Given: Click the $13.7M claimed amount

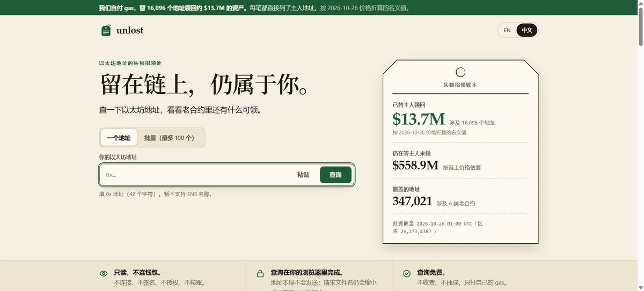Looking at the screenshot, I should [x=419, y=119].
